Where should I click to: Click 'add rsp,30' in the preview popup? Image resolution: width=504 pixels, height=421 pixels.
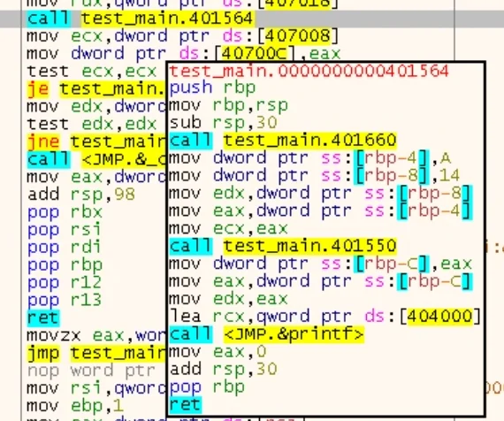[x=223, y=369]
